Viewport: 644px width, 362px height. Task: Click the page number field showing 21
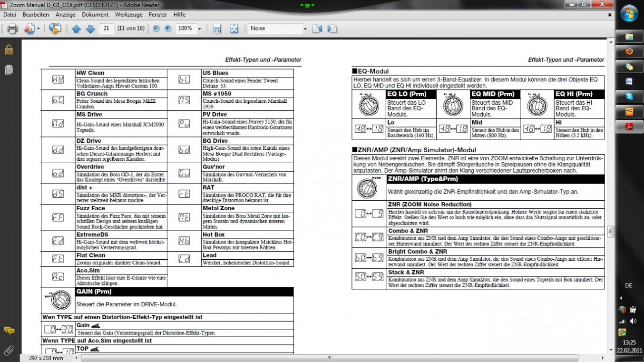point(107,29)
